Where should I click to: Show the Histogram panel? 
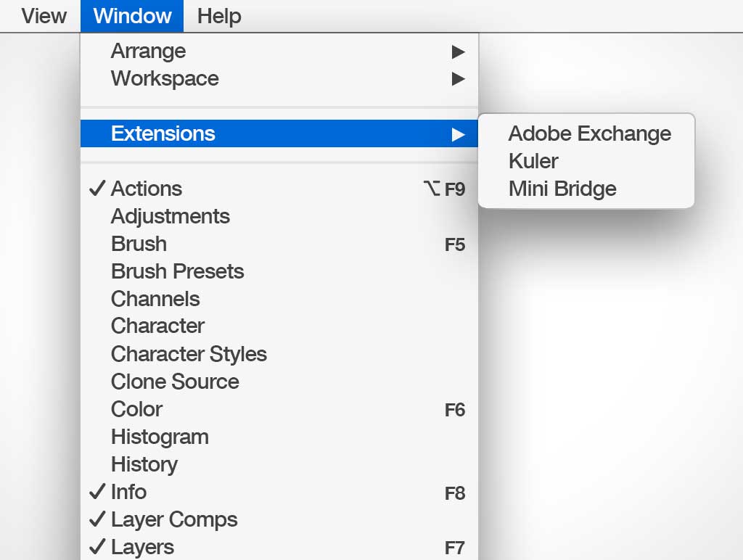(x=160, y=437)
